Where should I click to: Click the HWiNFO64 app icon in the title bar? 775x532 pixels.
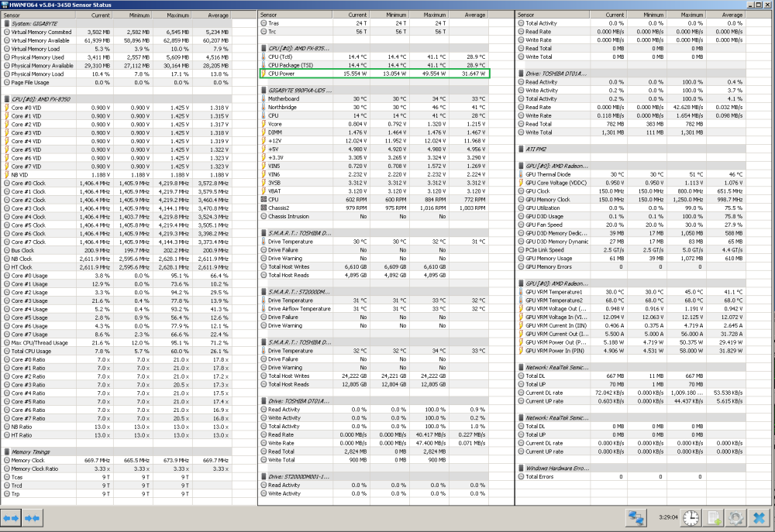[x=5, y=5]
